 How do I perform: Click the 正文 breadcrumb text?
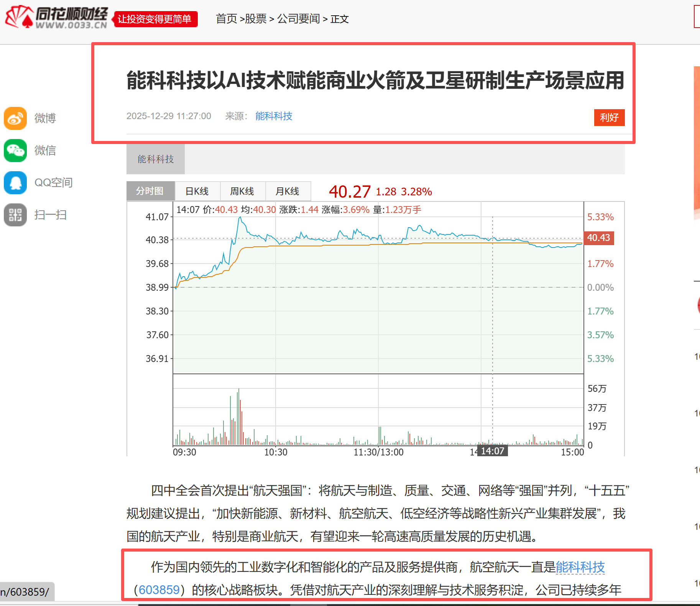[x=340, y=19]
